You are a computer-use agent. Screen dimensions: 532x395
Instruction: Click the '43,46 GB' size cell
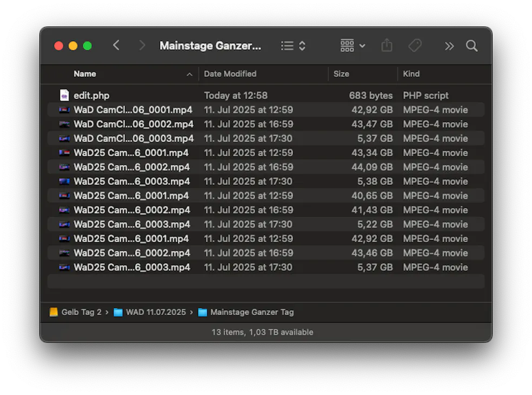click(x=372, y=253)
